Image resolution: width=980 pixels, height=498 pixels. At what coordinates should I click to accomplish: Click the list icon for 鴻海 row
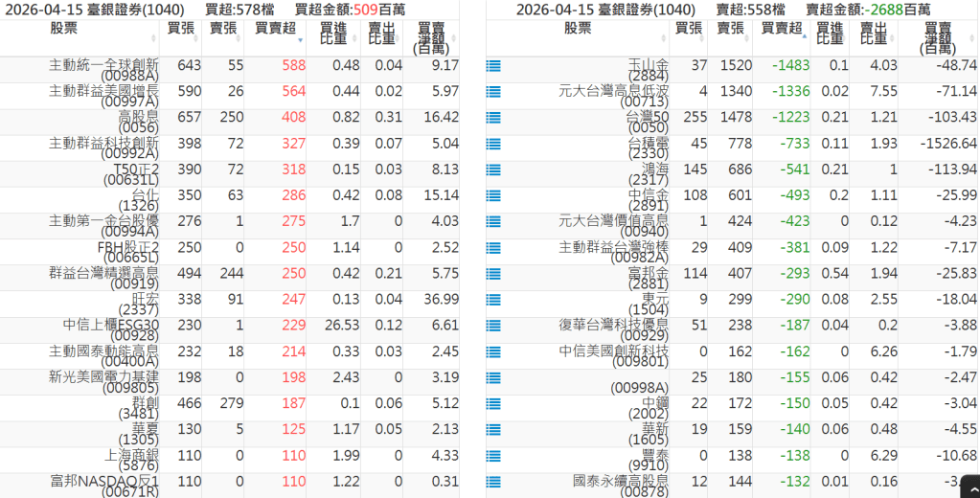click(493, 170)
